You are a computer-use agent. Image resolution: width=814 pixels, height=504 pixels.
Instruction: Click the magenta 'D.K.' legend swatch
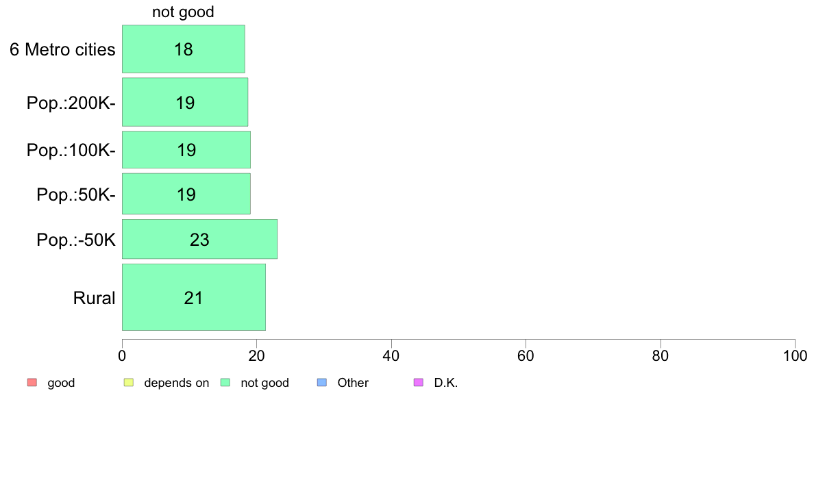pos(419,383)
